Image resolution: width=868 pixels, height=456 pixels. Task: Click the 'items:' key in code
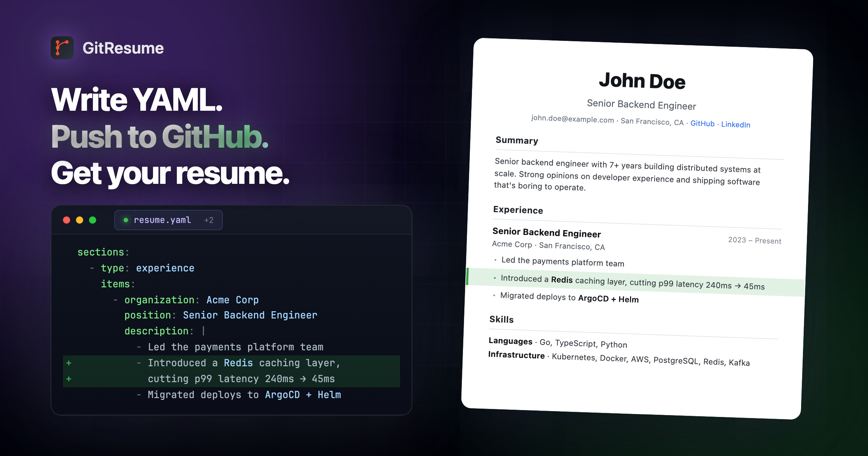(118, 284)
